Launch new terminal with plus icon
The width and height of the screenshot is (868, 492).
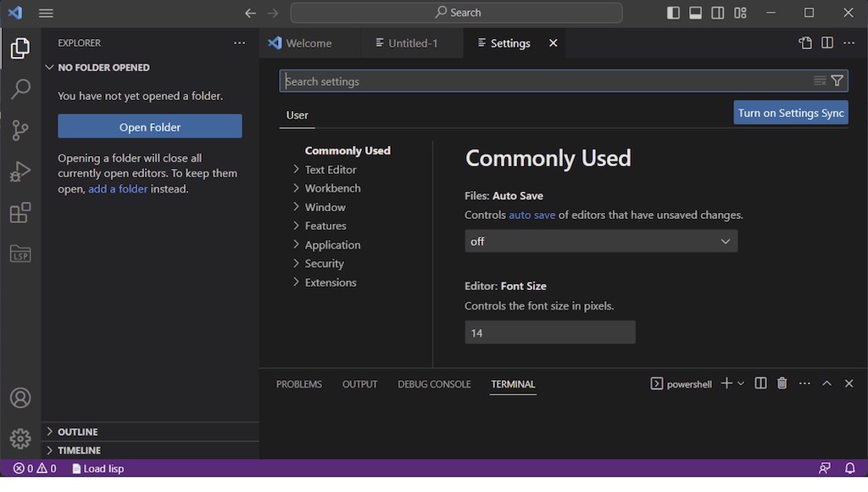[726, 383]
